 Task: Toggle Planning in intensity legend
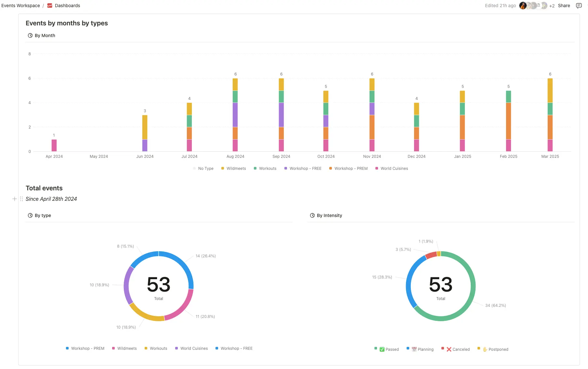pyautogui.click(x=420, y=349)
